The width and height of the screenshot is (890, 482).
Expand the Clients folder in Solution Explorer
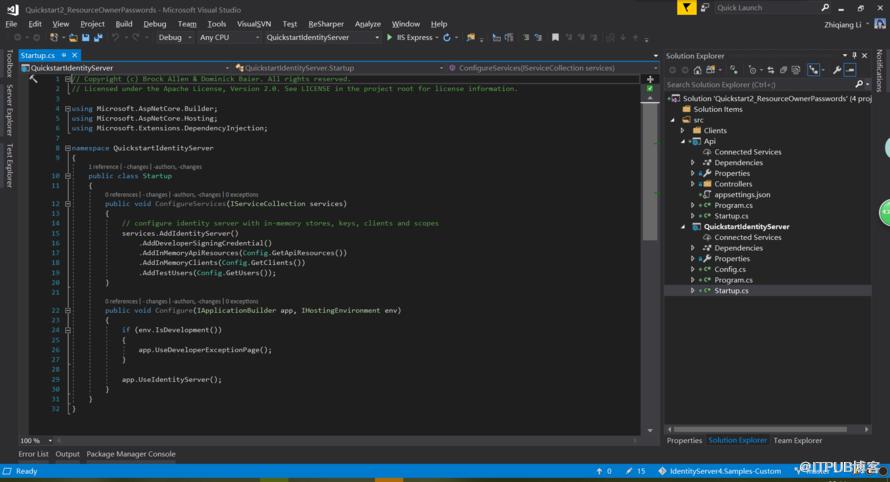[x=683, y=131]
